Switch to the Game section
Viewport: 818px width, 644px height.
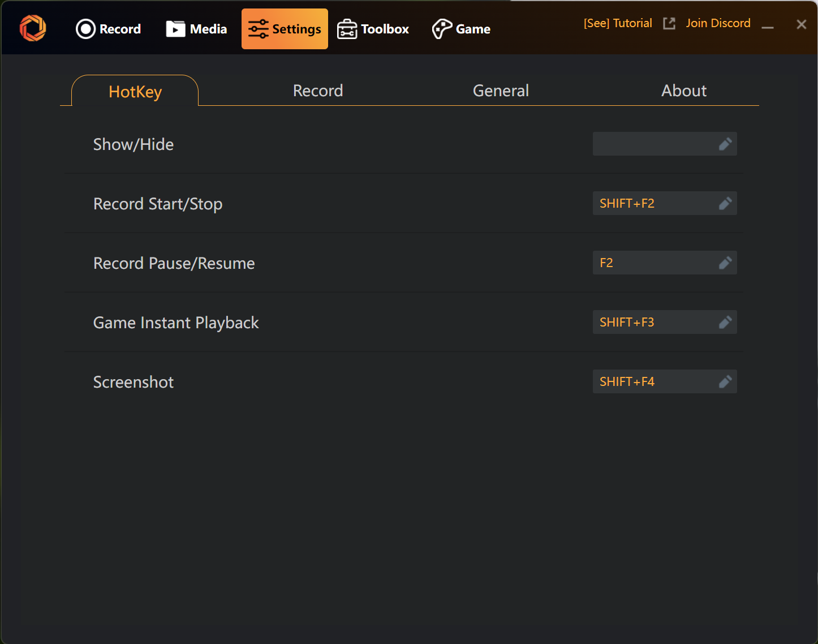pos(461,29)
